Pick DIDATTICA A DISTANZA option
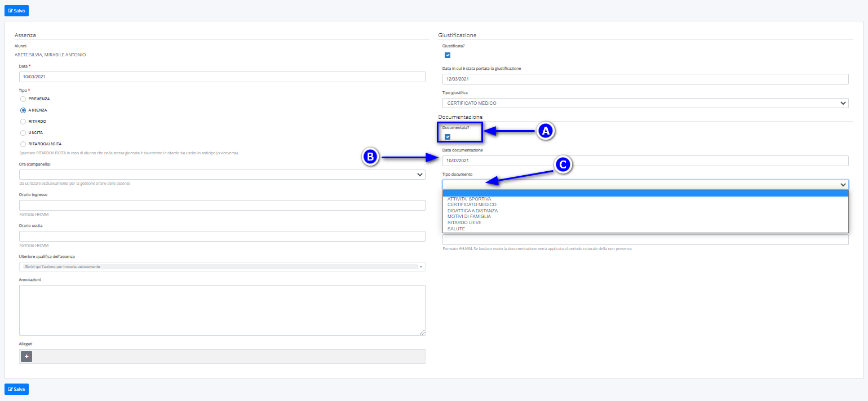868x401 pixels. (472, 211)
